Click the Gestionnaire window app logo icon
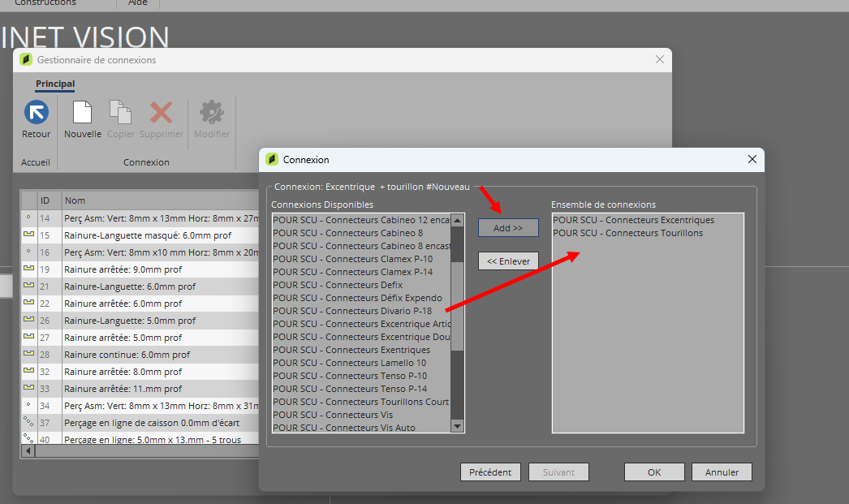 point(26,59)
